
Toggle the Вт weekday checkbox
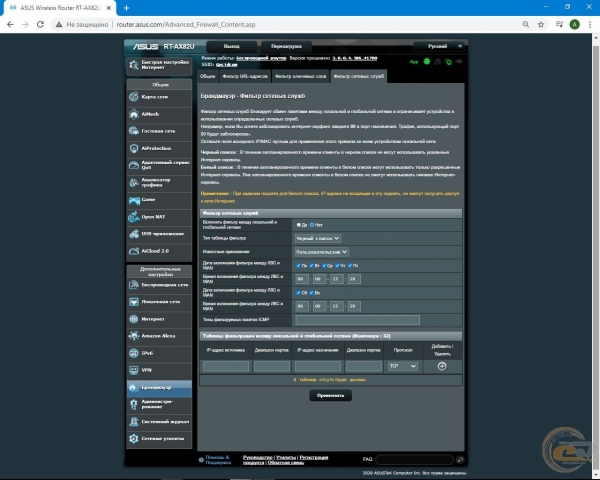click(311, 265)
